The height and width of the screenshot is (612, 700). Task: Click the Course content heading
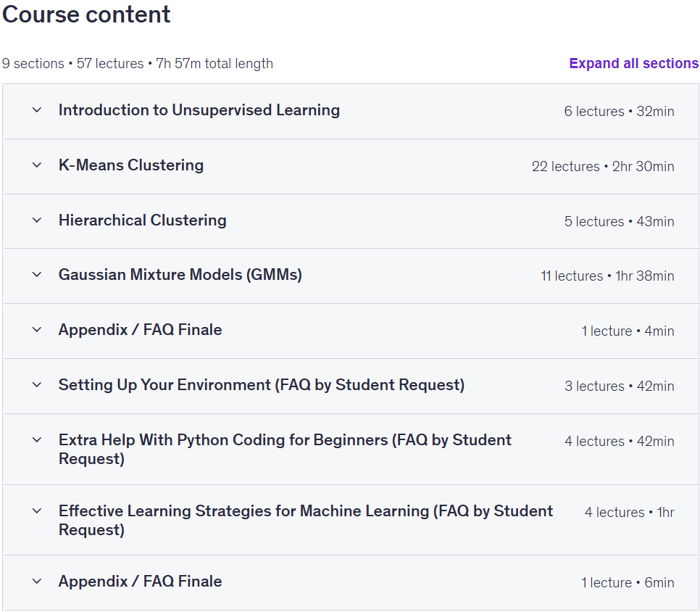86,15
